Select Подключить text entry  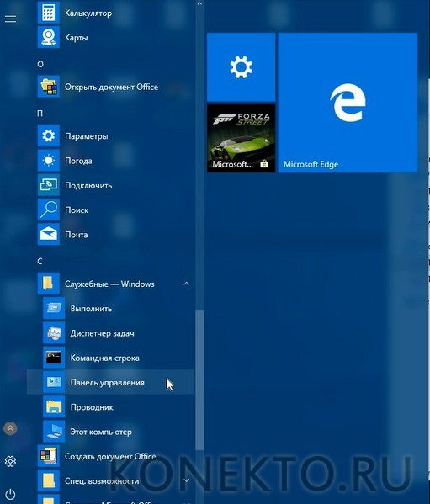pyautogui.click(x=88, y=185)
